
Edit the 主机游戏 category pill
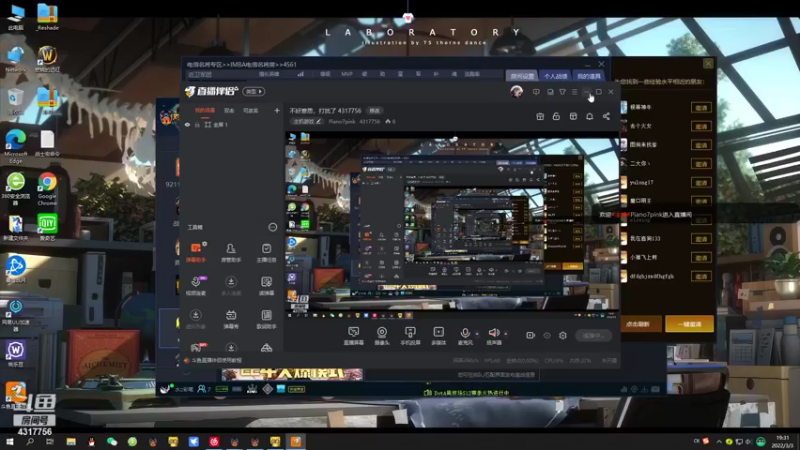click(x=307, y=121)
